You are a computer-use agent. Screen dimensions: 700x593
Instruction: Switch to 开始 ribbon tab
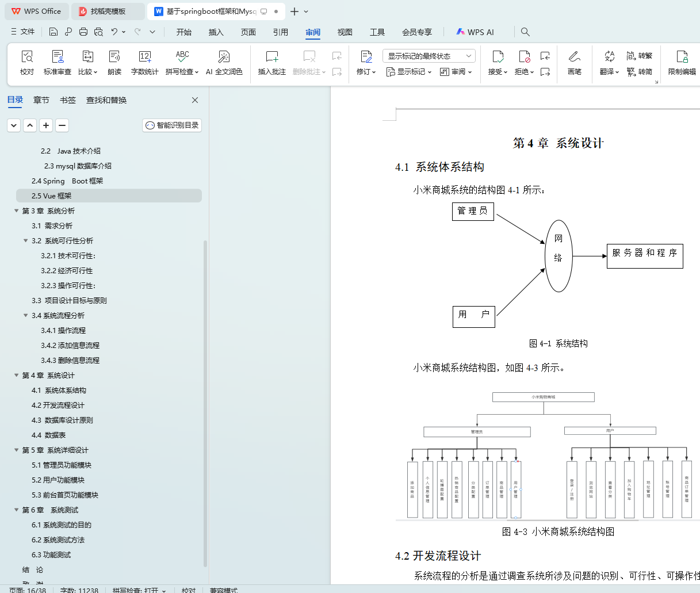coord(184,32)
